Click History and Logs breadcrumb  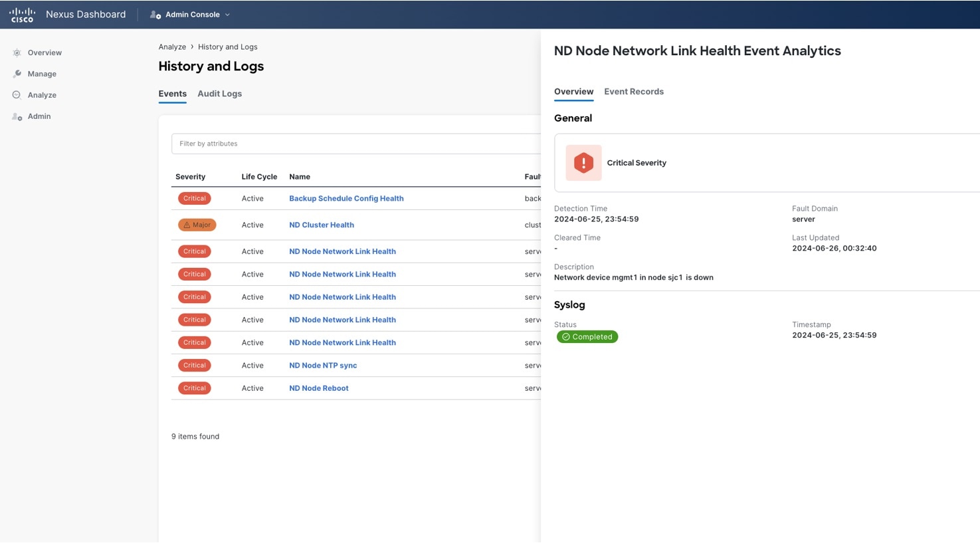pos(227,47)
